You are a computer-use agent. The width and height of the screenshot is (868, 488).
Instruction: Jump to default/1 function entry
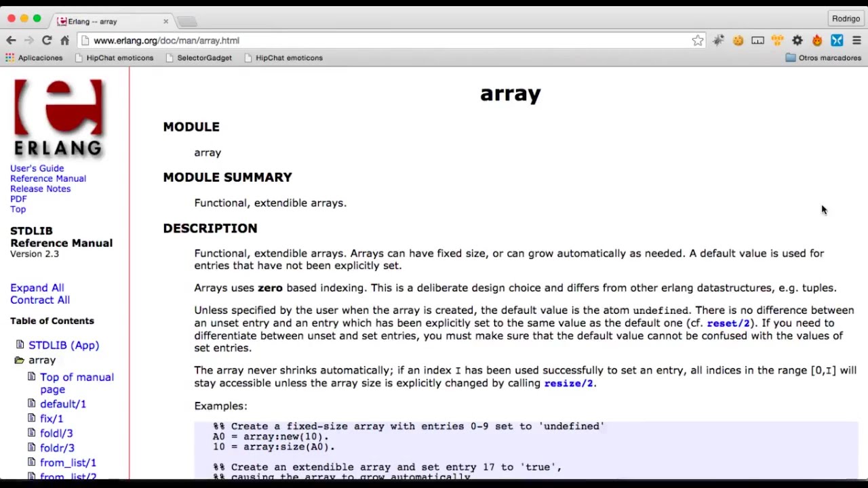(x=63, y=404)
